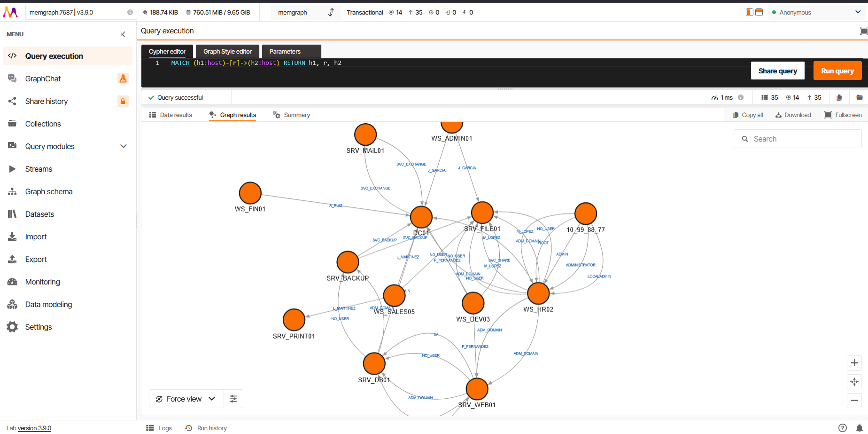Open the Force view dropdown
This screenshot has height=434, width=868.
(x=186, y=398)
